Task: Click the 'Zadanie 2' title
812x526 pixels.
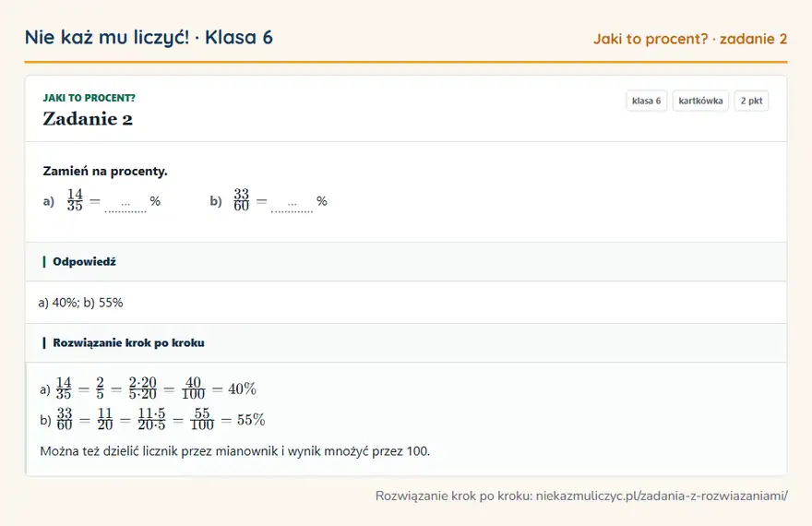Action: coord(88,119)
